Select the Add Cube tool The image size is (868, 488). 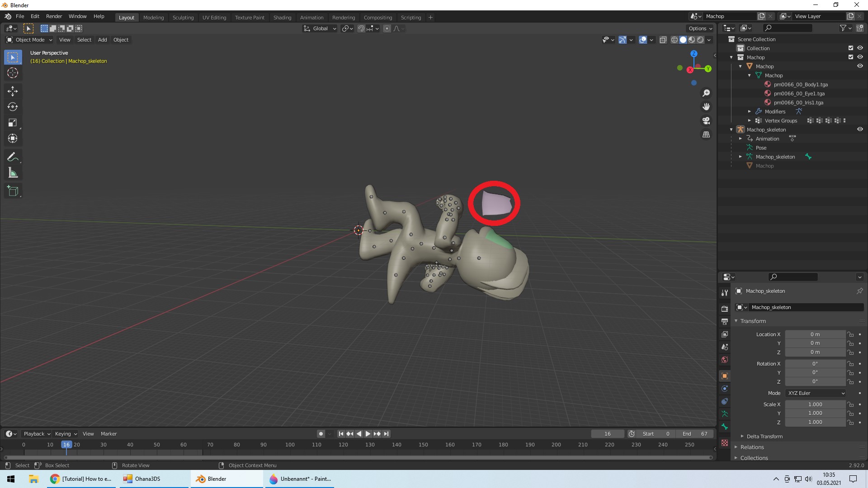click(13, 191)
